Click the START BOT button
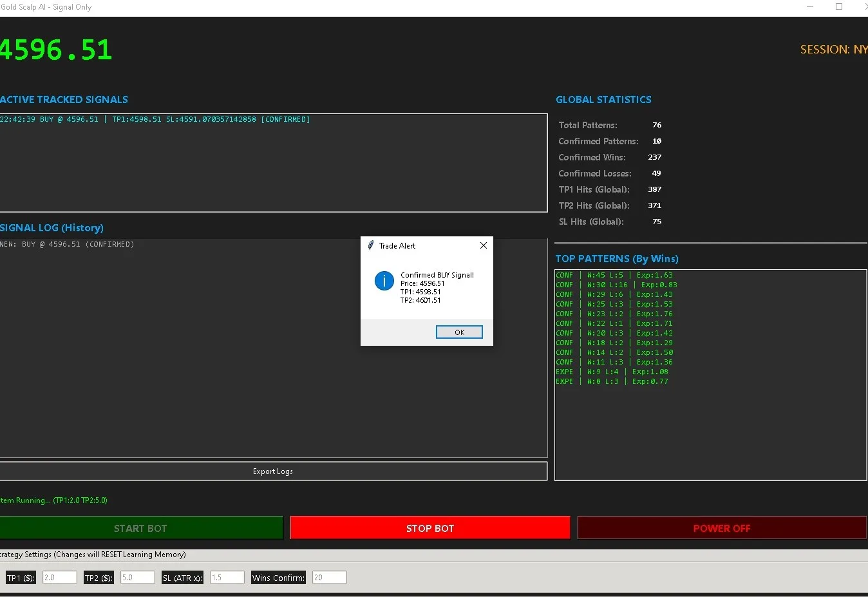The width and height of the screenshot is (868, 597). [140, 528]
